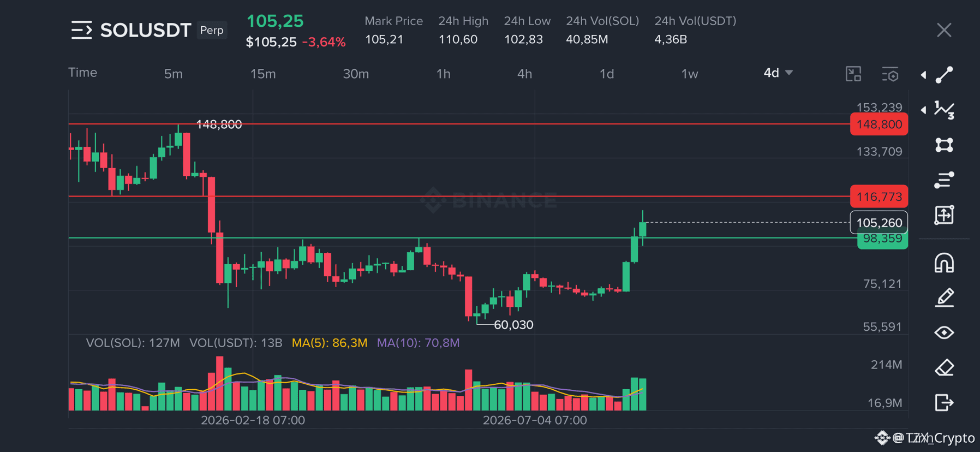Click the 148,800 red price label
The width and height of the screenshot is (980, 452).
pyautogui.click(x=879, y=124)
